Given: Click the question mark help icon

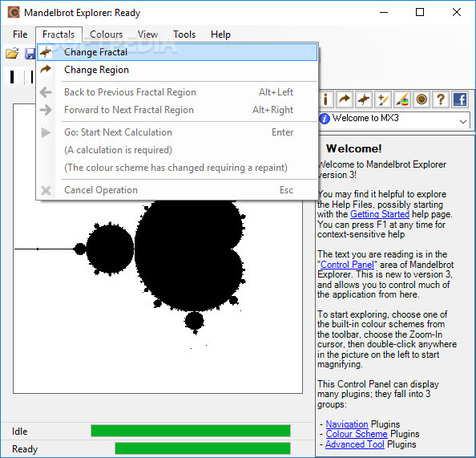Looking at the screenshot, I should coord(441,99).
